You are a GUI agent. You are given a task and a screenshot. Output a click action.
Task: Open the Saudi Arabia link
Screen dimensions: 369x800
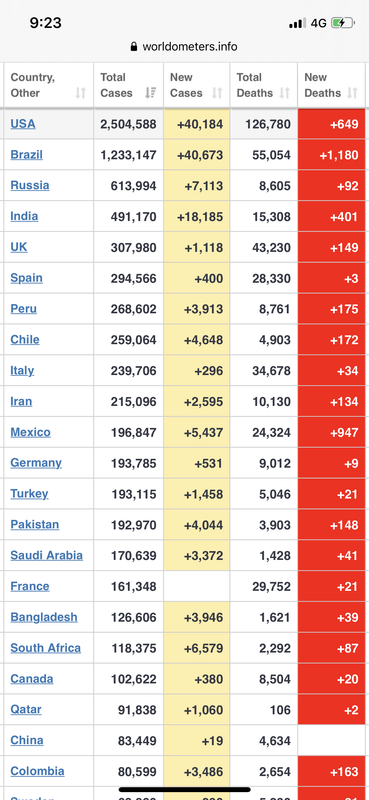tap(46, 555)
